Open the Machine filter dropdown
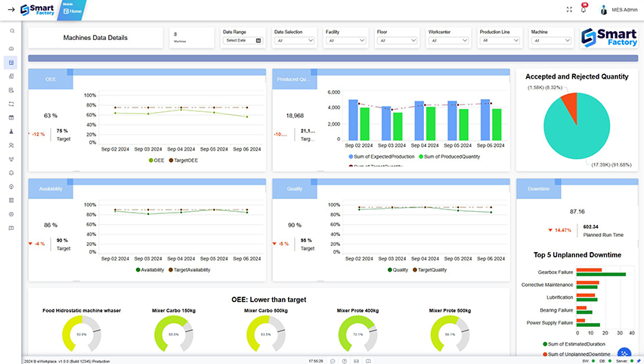Screen dimensions: 644x364 point(551,40)
